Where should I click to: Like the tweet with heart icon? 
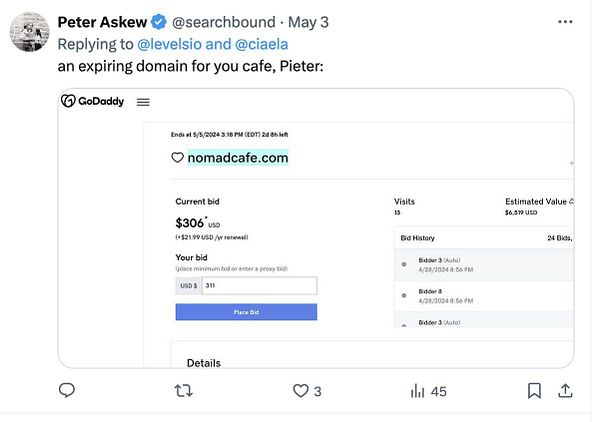[x=301, y=391]
